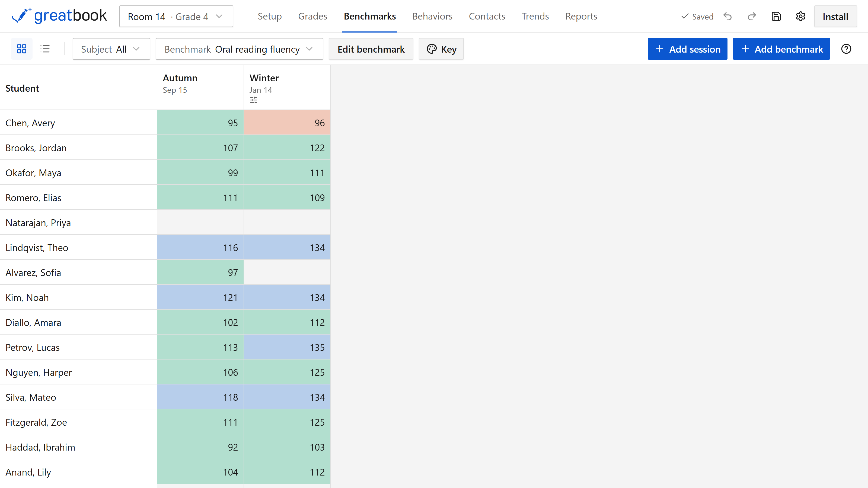The height and width of the screenshot is (488, 868).
Task: Go to the Setup tab
Action: [x=270, y=16]
